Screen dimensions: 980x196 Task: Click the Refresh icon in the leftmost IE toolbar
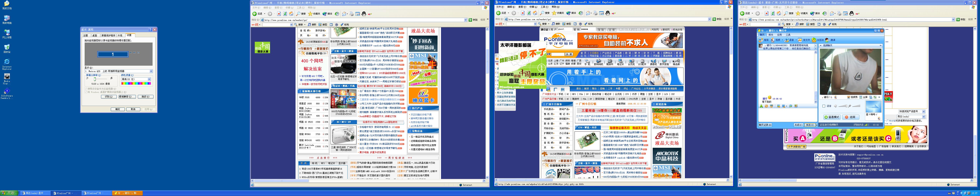285,14
